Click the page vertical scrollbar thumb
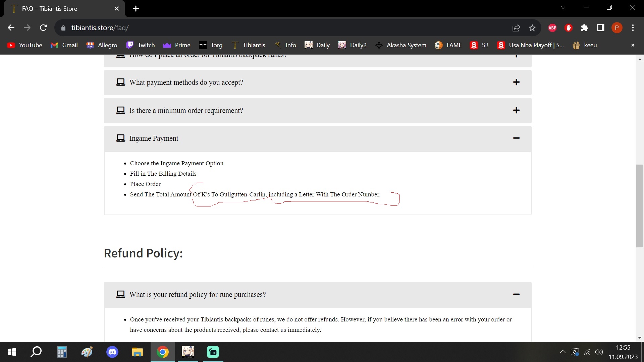644x362 pixels. coord(640,206)
